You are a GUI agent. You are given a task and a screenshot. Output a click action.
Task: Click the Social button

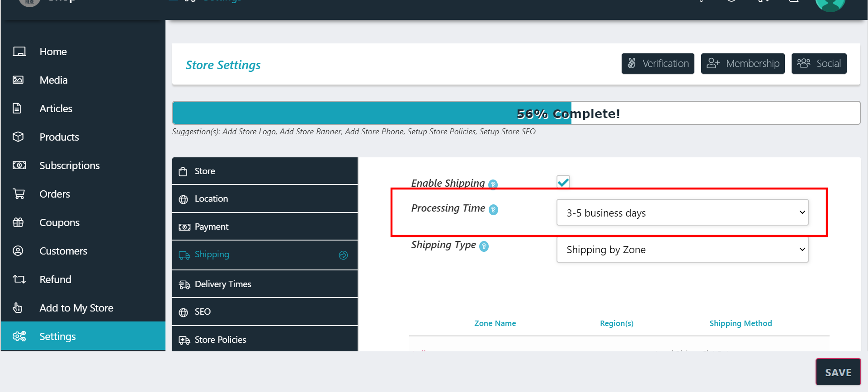pos(819,63)
